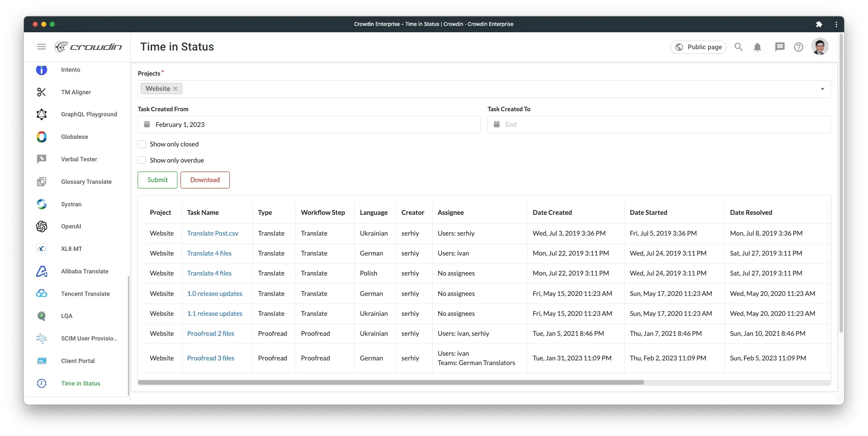The width and height of the screenshot is (868, 436).
Task: Click the table's horizontal scrollbar
Action: coord(391,383)
